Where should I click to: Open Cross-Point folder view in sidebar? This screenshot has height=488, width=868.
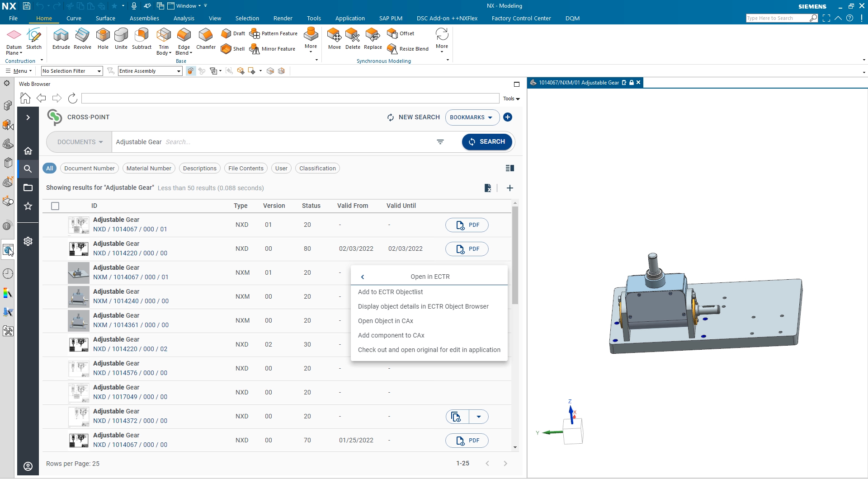tap(28, 188)
